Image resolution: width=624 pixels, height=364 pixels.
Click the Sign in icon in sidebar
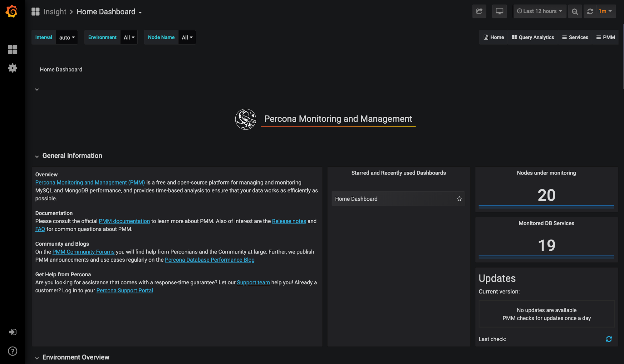point(12,332)
